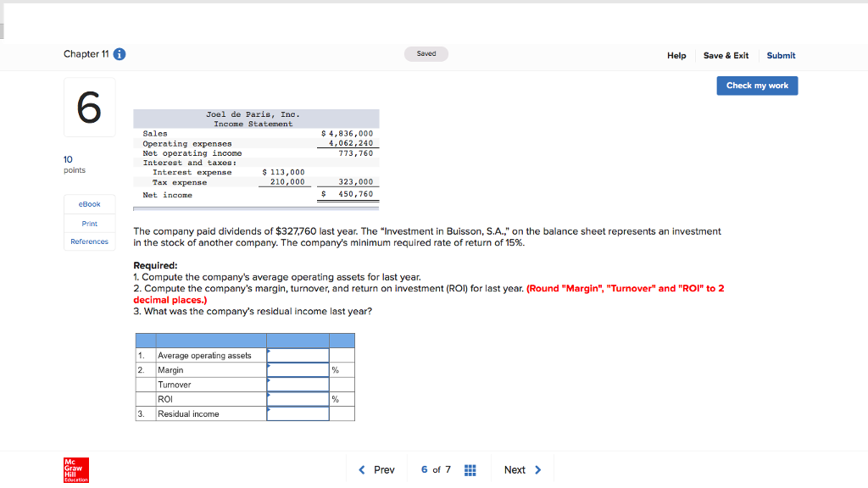Open the question grid navigator icon
Image resolution: width=868 pixels, height=488 pixels.
470,470
